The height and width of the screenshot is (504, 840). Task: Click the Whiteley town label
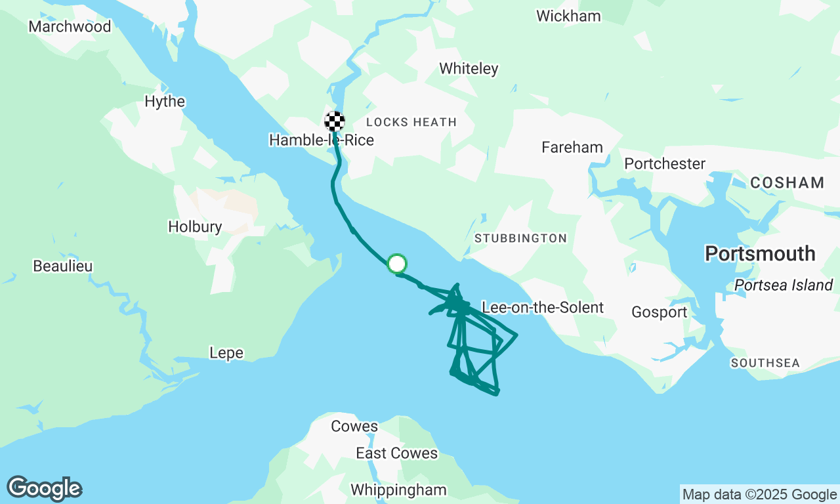(x=469, y=68)
